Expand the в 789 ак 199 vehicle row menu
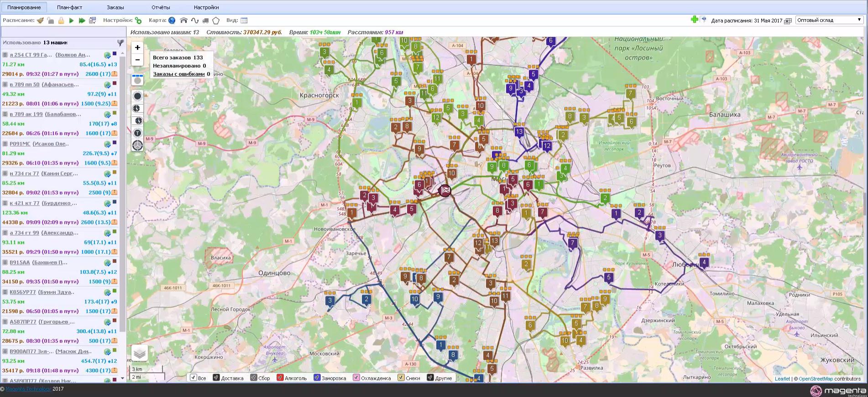 [5, 114]
